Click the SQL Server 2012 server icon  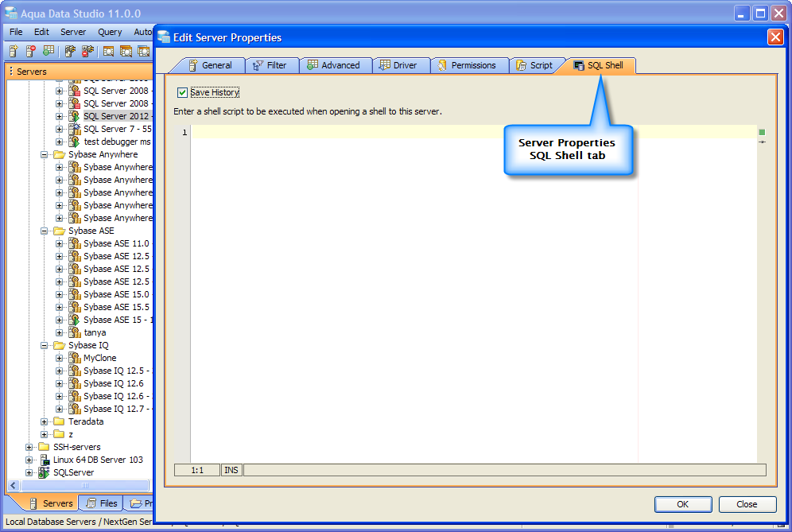[x=75, y=116]
